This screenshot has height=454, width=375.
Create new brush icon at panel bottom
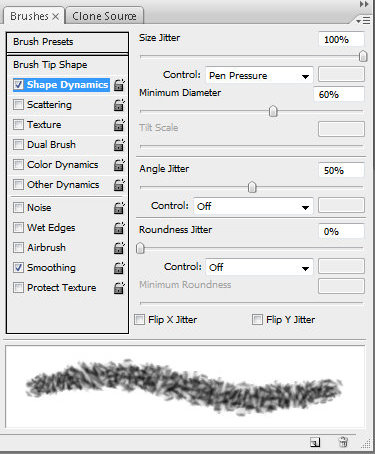(x=315, y=442)
